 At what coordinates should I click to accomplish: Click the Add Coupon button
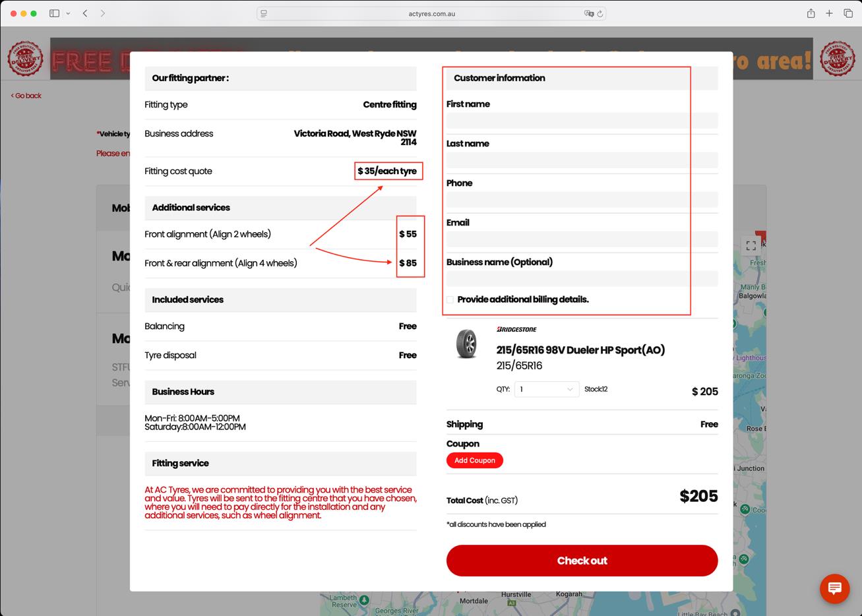[474, 460]
